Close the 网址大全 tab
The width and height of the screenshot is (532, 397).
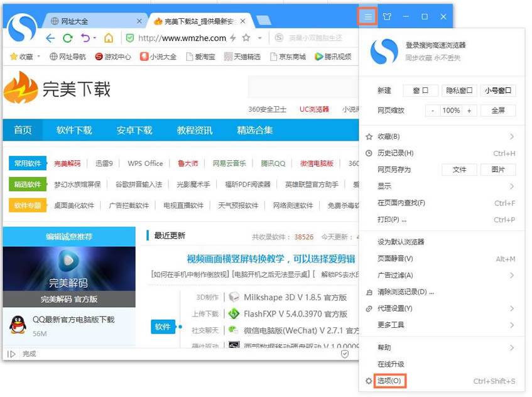(x=139, y=21)
